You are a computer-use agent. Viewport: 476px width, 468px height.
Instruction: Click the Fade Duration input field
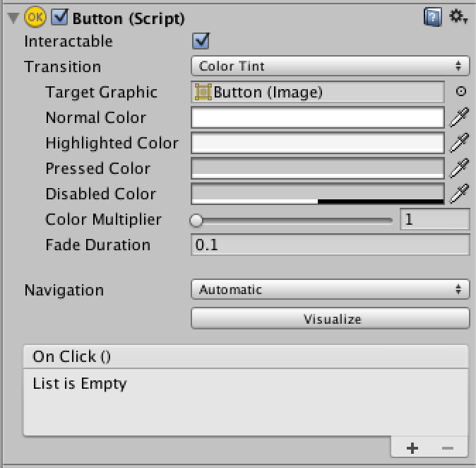tap(331, 245)
